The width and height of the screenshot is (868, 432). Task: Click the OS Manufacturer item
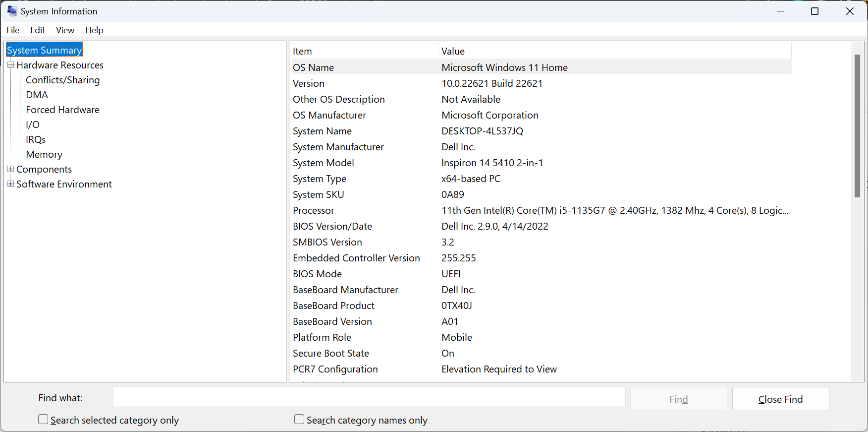point(329,115)
